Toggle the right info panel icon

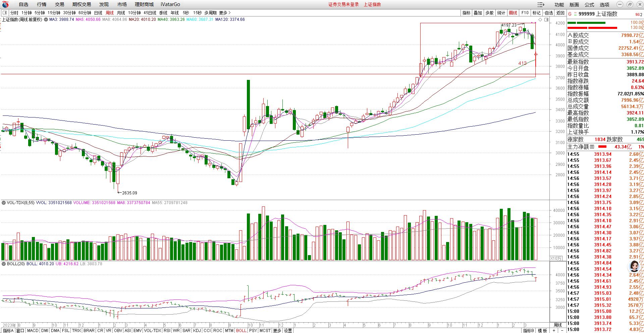[x=546, y=20]
